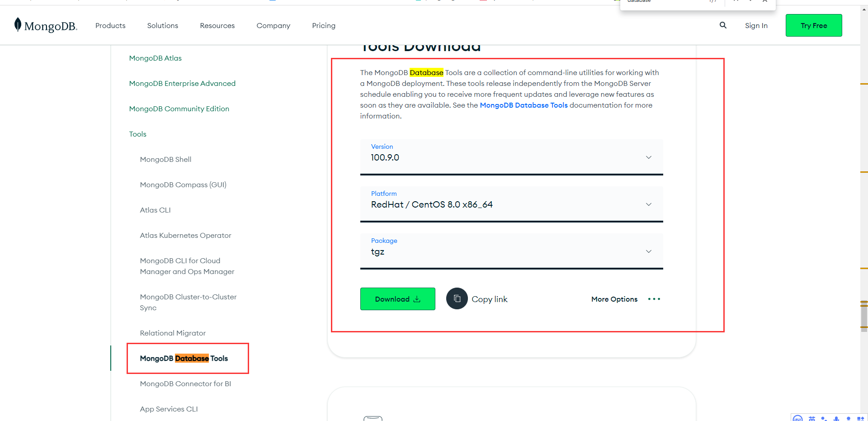Open App Services CLI sidebar item
Image resolution: width=868 pixels, height=421 pixels.
click(x=169, y=409)
